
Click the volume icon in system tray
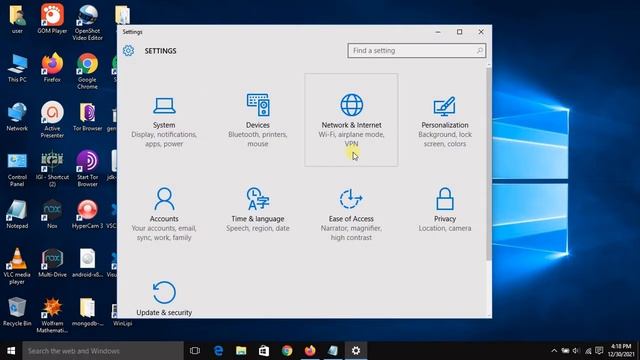tap(576, 351)
